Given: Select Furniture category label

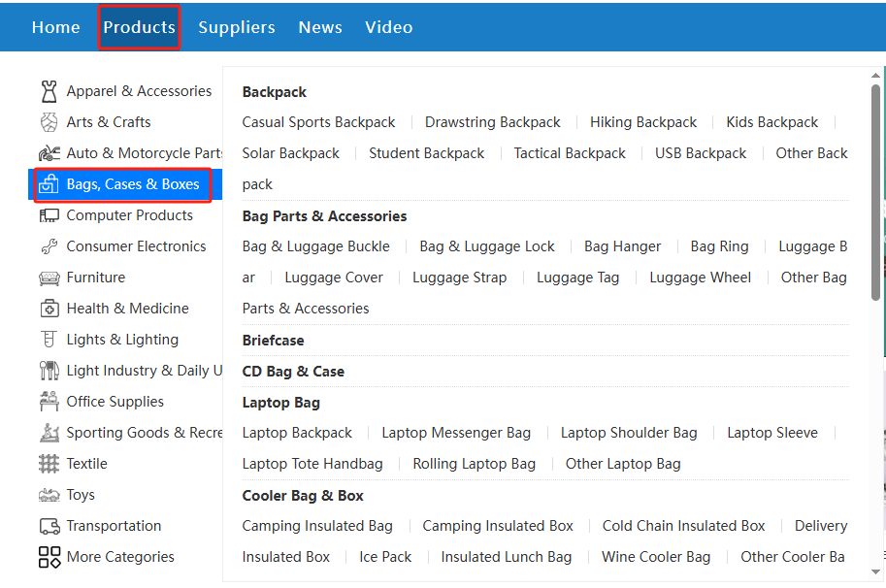Looking at the screenshot, I should point(96,278).
